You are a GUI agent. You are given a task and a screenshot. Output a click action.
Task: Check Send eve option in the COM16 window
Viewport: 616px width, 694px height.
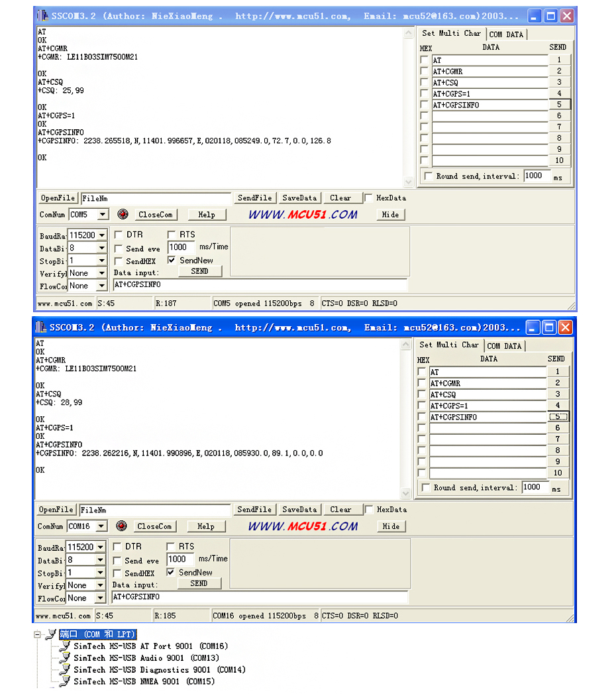117,561
